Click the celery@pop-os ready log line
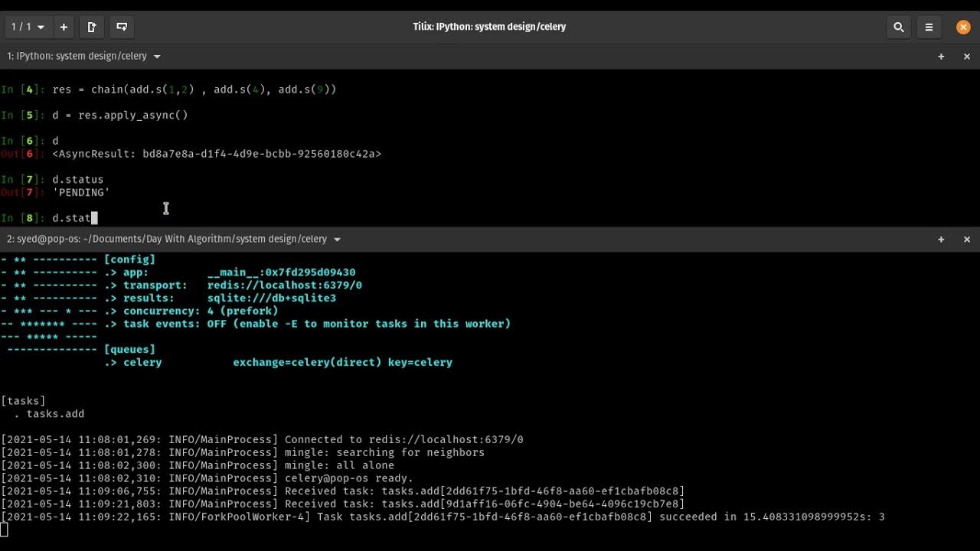Viewport: 980px width, 551px height. (349, 478)
